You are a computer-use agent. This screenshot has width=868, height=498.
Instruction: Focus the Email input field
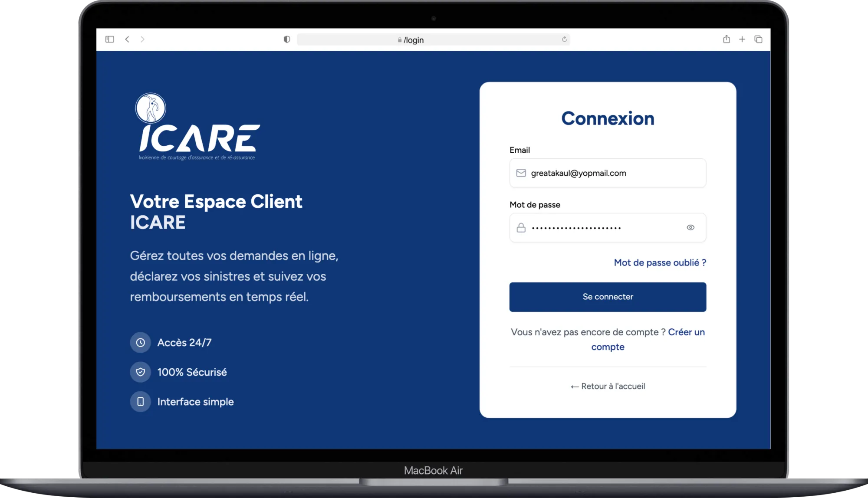[x=608, y=173]
